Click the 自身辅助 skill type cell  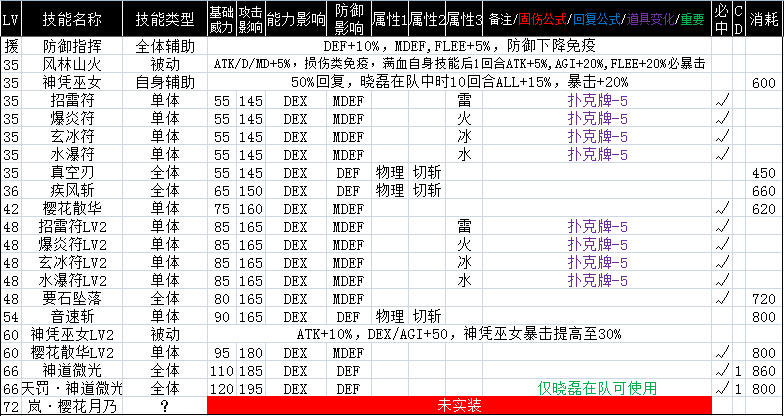tap(164, 82)
